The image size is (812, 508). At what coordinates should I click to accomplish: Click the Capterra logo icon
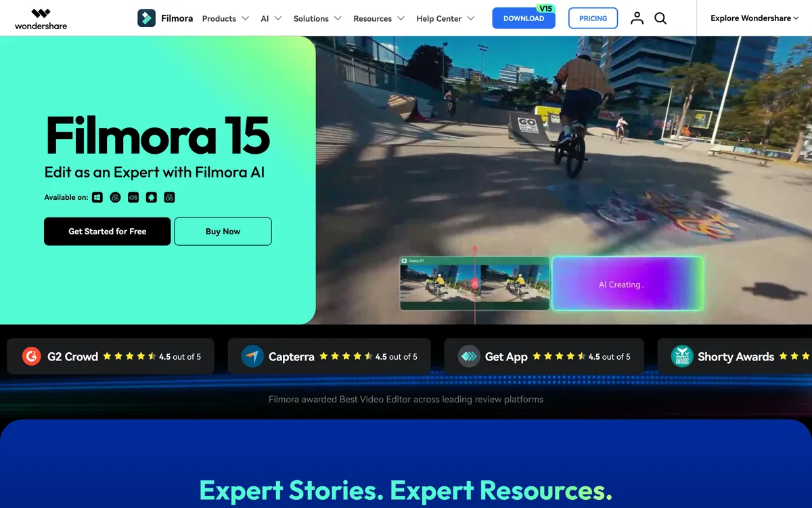click(x=252, y=356)
